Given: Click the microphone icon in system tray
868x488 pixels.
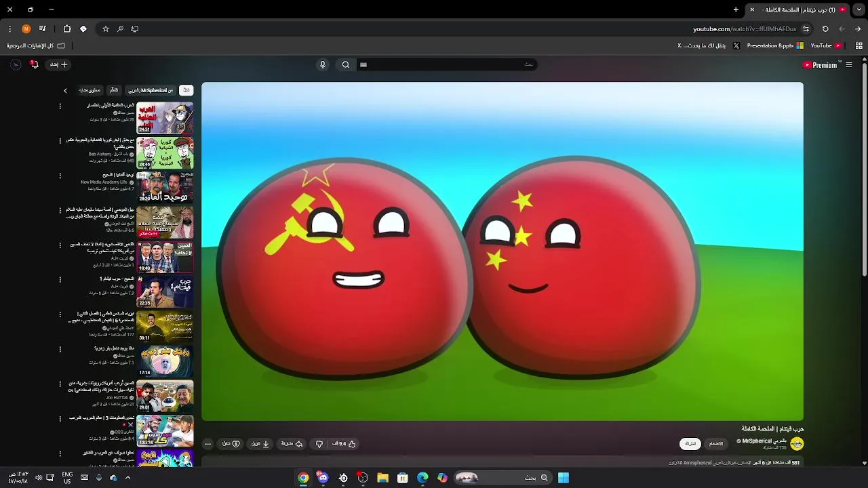Looking at the screenshot, I should point(99,478).
